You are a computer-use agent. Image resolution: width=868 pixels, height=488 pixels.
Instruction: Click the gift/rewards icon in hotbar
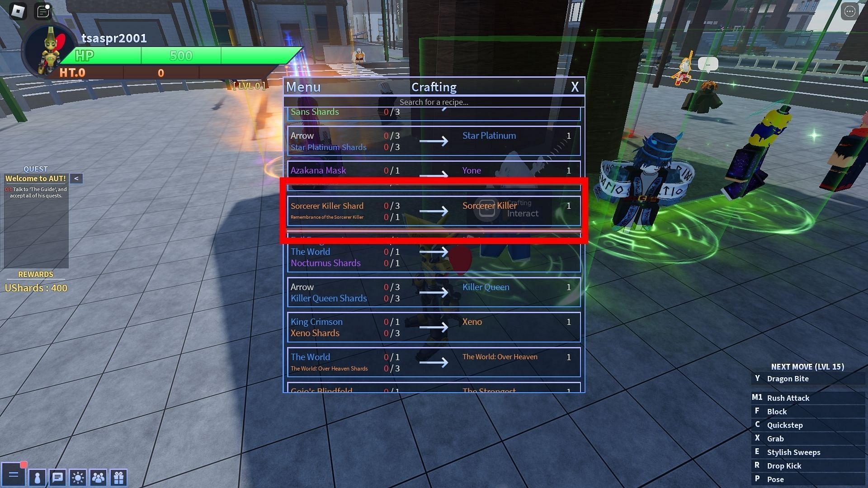tap(118, 477)
